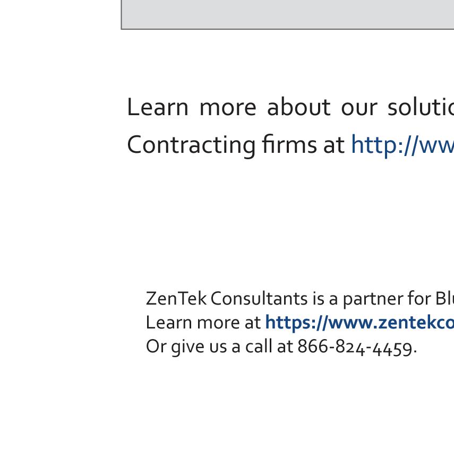Follow the bold https://www.zentekco link
Image resolution: width=454 pixels, height=476 pixels.
[359, 323]
